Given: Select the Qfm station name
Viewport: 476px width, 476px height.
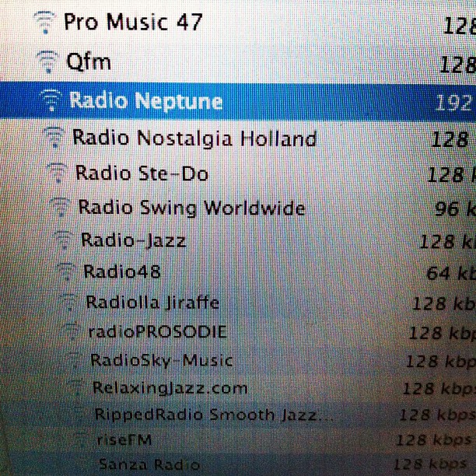Looking at the screenshot, I should pyautogui.click(x=89, y=61).
